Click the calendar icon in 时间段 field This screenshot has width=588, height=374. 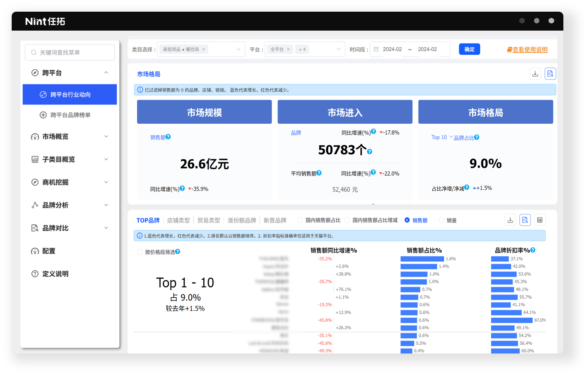[x=376, y=49]
